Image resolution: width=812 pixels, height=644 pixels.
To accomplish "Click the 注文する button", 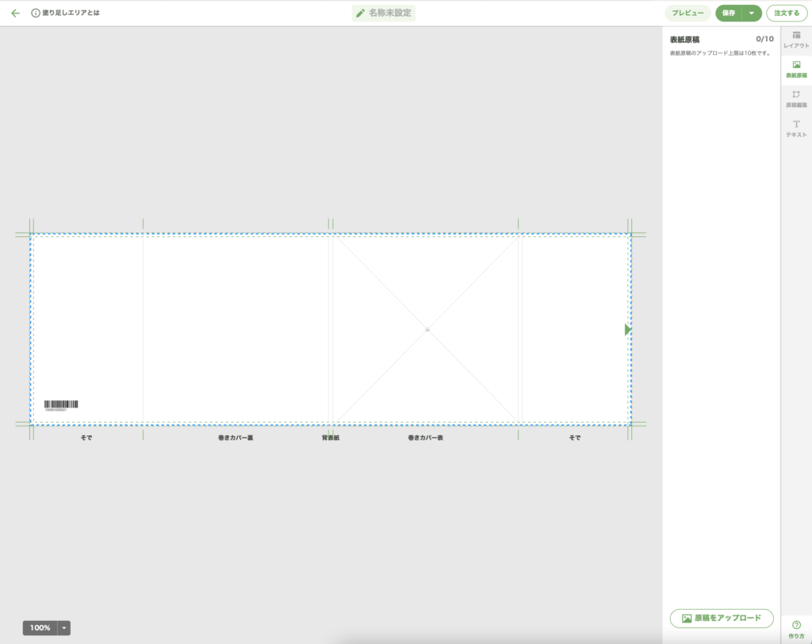I will point(787,13).
